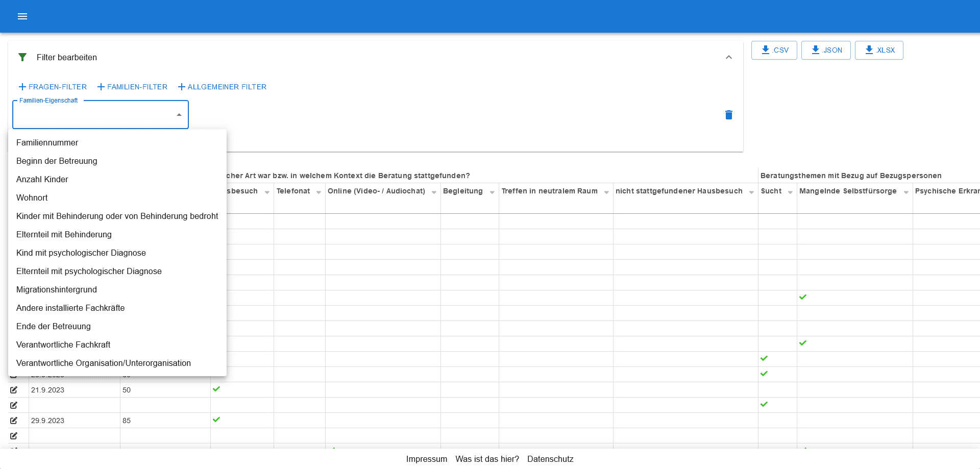Add an Allgemeiner Filter

point(222,87)
